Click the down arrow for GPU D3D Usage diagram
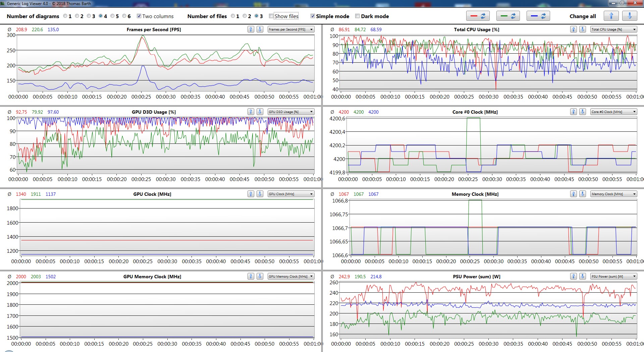Screen dimensions: 644x352 pos(260,112)
